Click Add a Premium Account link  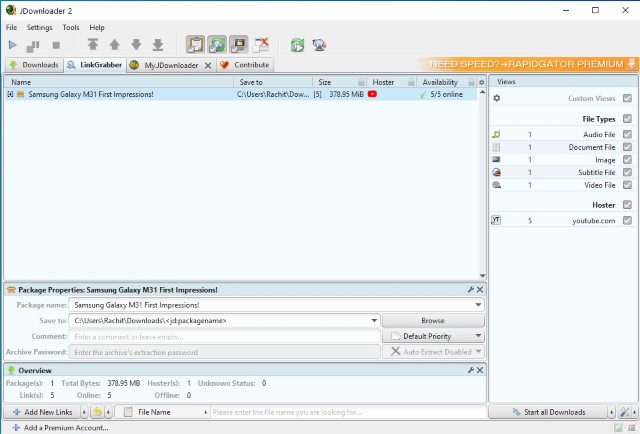(60, 427)
